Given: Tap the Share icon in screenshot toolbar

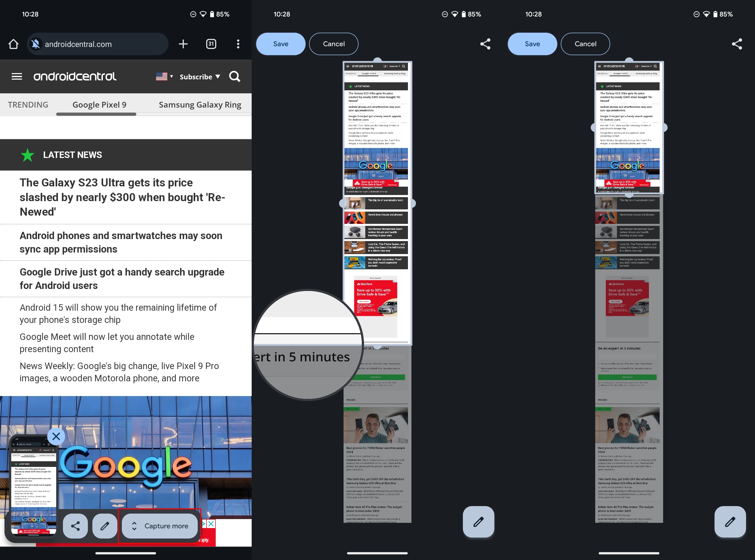Looking at the screenshot, I should (75, 526).
